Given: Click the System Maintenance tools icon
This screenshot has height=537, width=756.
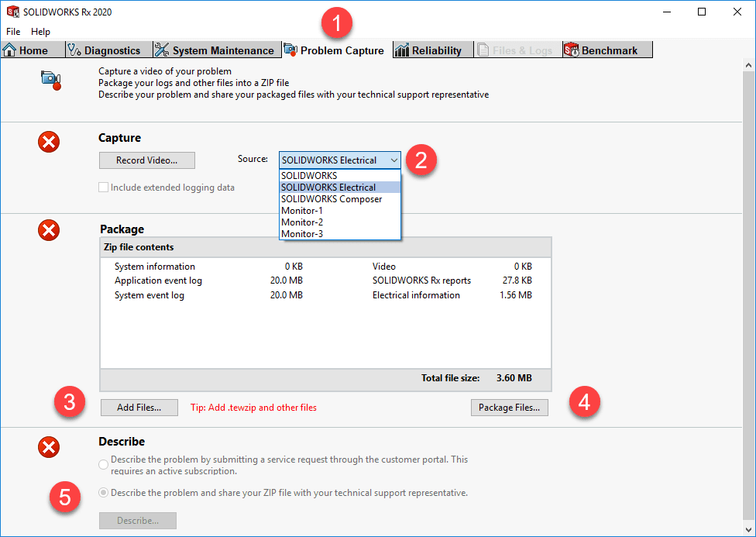Looking at the screenshot, I should tap(162, 50).
